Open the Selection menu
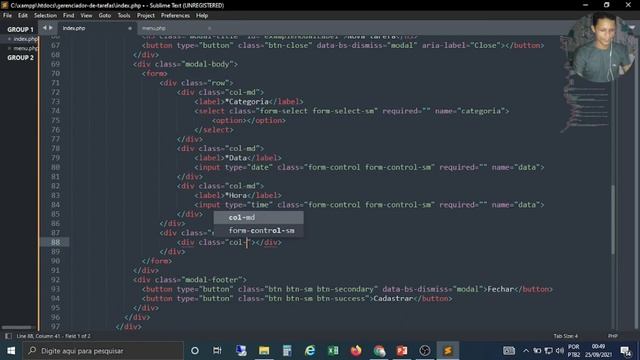640x360 pixels. tap(45, 16)
